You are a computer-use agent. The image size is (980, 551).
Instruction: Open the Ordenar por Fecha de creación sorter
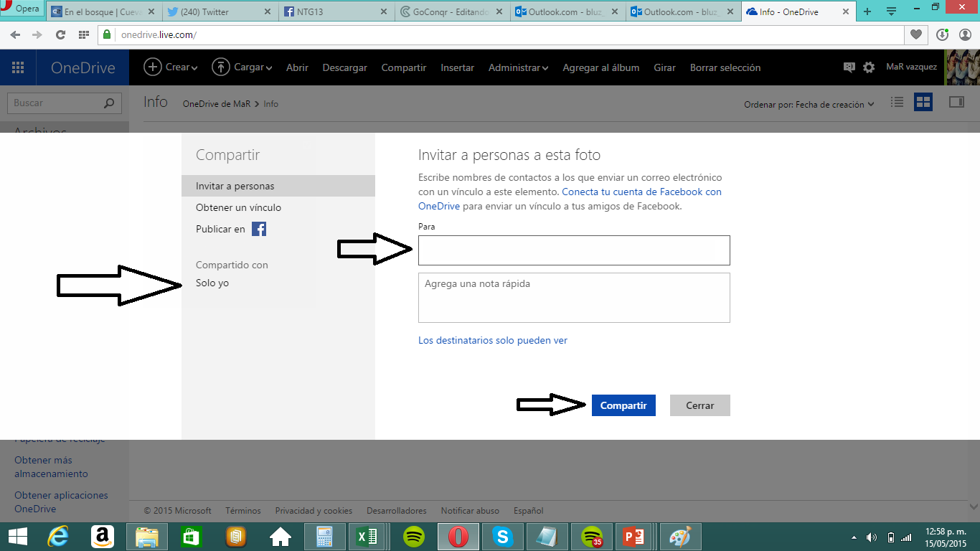tap(809, 104)
